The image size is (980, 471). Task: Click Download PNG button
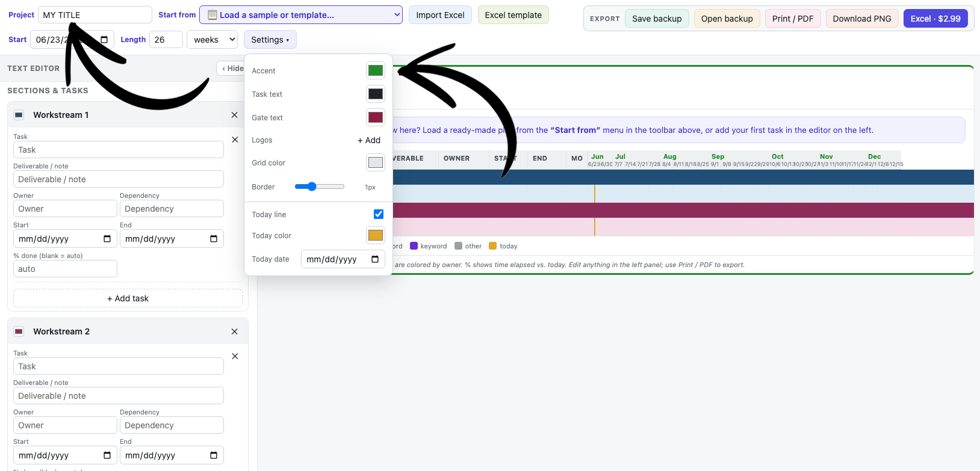862,19
